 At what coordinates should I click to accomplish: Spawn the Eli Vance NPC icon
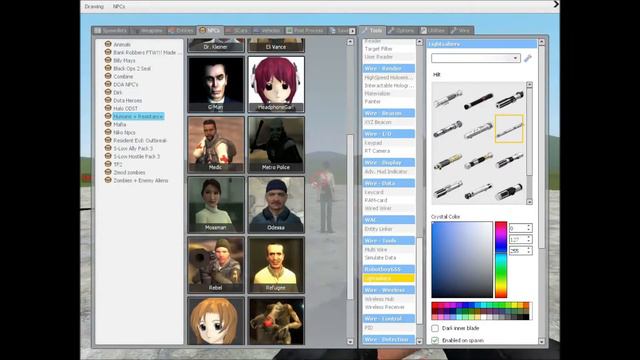pos(276,45)
